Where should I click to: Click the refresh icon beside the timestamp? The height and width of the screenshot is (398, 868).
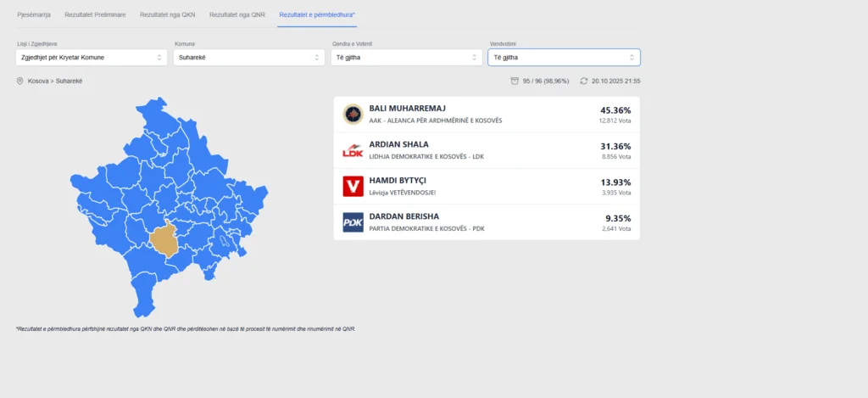pos(583,81)
